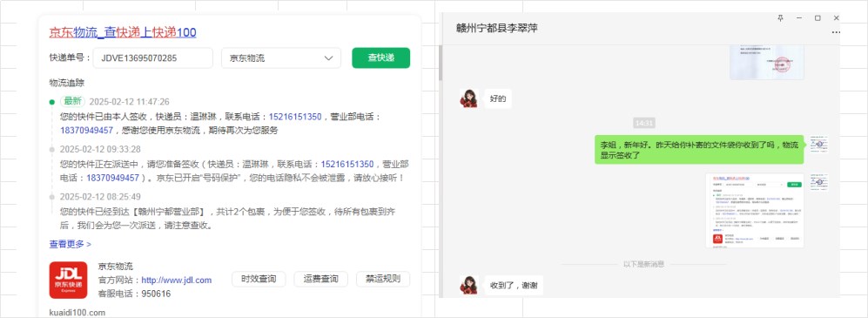
Task: Click the chat window's vertical scrollbar
Action: [x=441, y=63]
